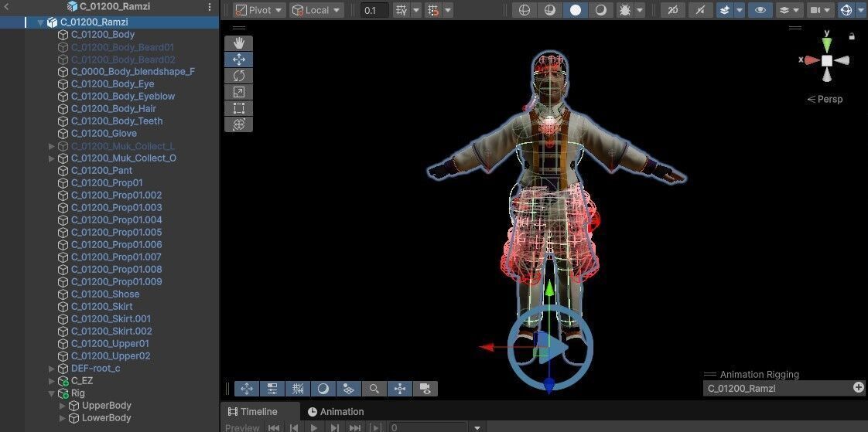Toggle scene Gizmos display
The image size is (868, 432).
tap(846, 10)
